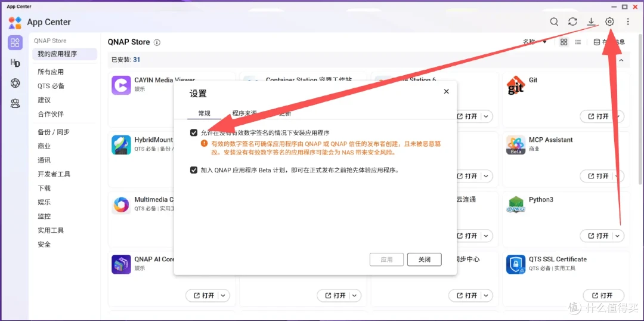
Task: Click the 已安装: 31 count text
Action: coord(126,60)
